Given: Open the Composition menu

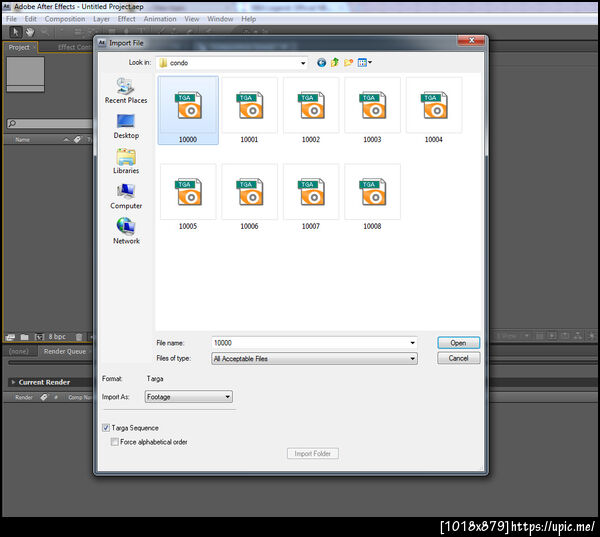Looking at the screenshot, I should coord(65,19).
